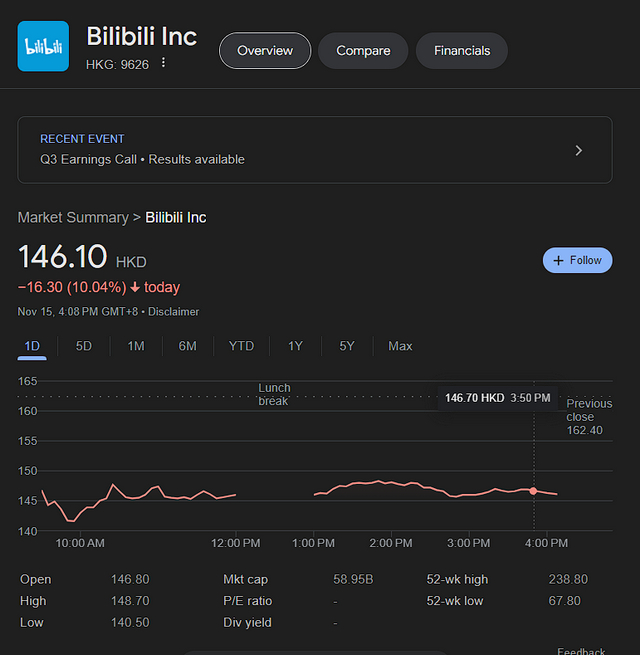Select the 1D chart range
This screenshot has width=640, height=655.
coord(32,346)
